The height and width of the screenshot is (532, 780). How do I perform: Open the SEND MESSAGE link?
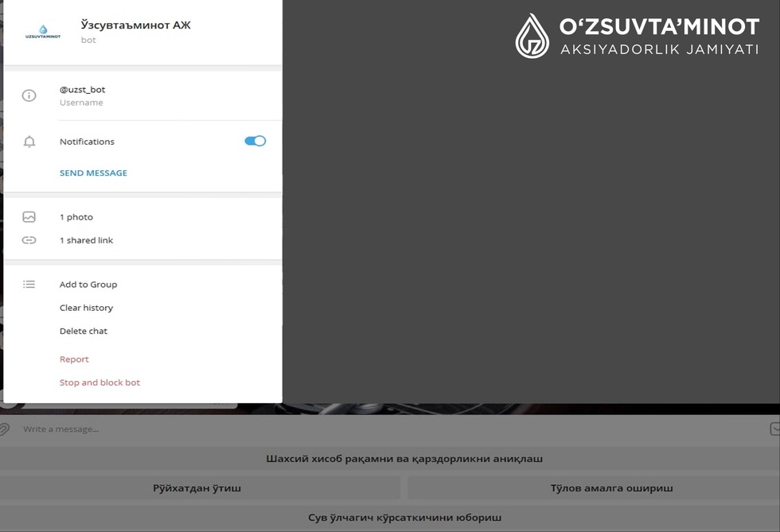[x=94, y=173]
